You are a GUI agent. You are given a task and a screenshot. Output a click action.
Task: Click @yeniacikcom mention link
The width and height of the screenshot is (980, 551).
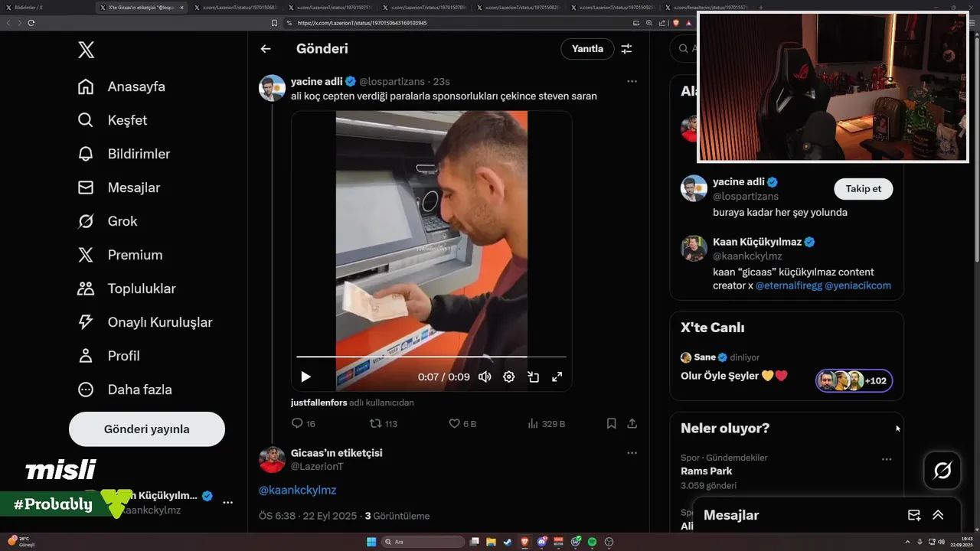pos(858,285)
